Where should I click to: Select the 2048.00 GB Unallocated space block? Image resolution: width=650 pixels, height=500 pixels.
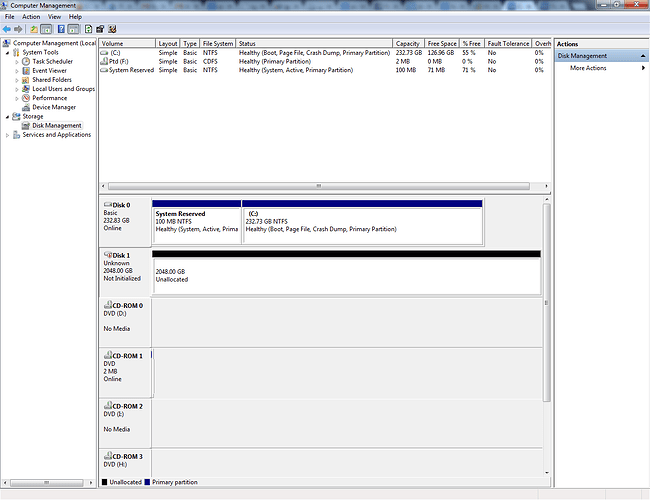tap(347, 272)
